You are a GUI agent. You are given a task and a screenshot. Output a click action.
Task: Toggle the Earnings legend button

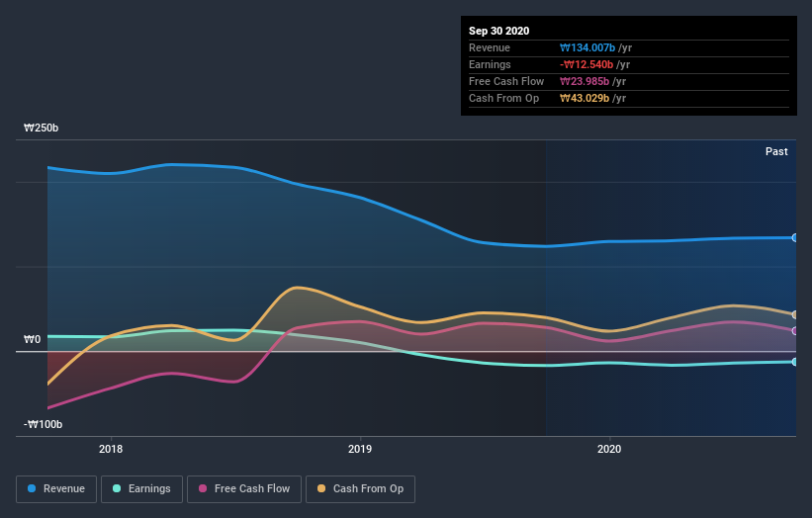pos(141,489)
